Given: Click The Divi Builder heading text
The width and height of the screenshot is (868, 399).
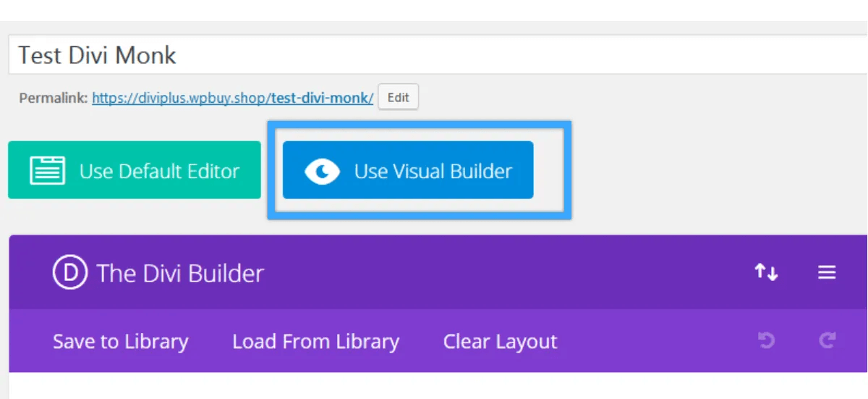Looking at the screenshot, I should point(181,273).
